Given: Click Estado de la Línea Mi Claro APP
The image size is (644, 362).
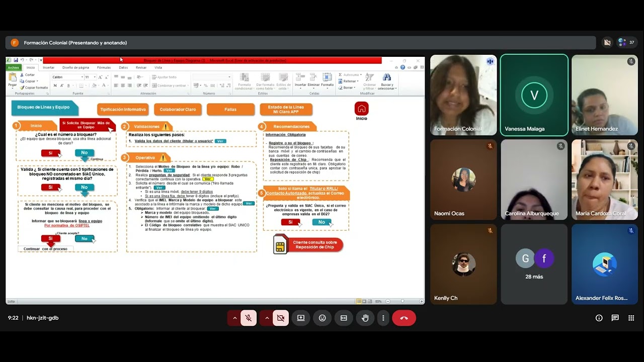Looking at the screenshot, I should [286, 109].
